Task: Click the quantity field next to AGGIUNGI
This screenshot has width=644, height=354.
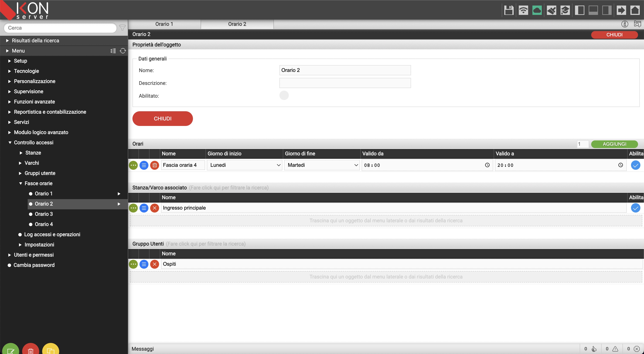Action: click(582, 144)
